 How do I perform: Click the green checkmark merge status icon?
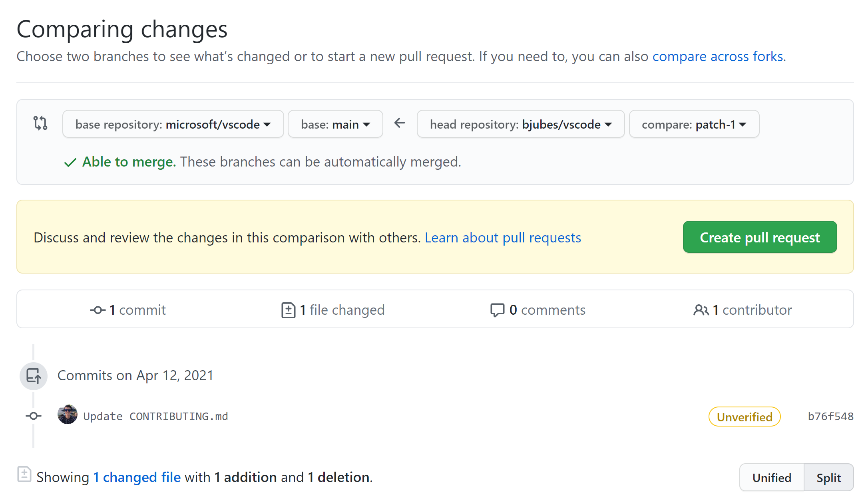pyautogui.click(x=70, y=162)
